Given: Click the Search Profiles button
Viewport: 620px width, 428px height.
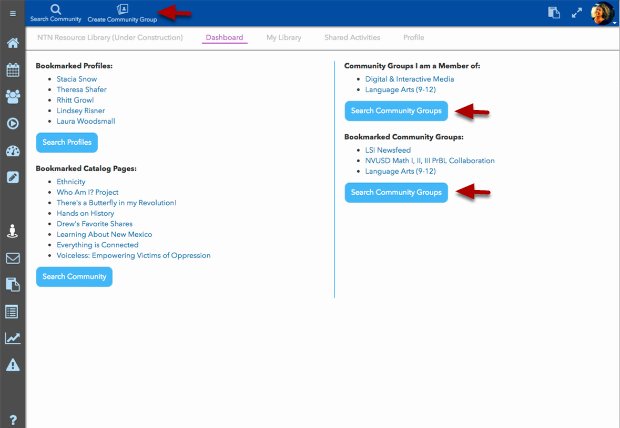Looking at the screenshot, I should tap(67, 142).
